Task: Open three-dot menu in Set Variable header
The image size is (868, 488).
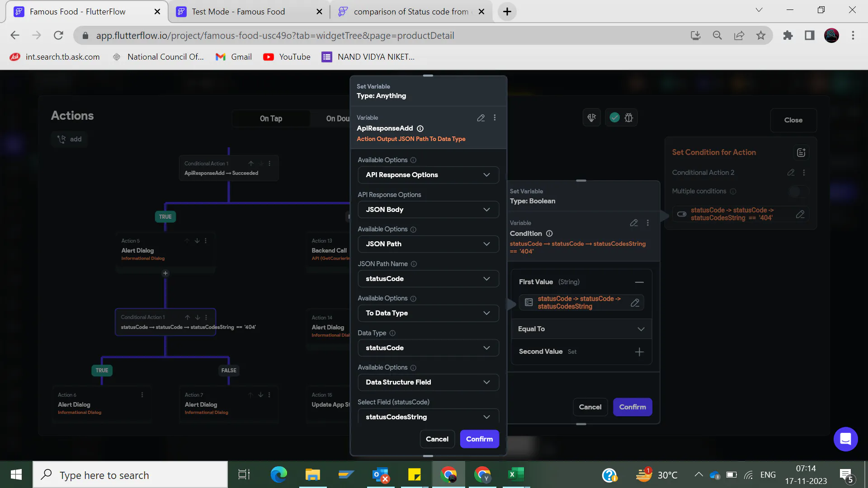Action: tap(495, 118)
